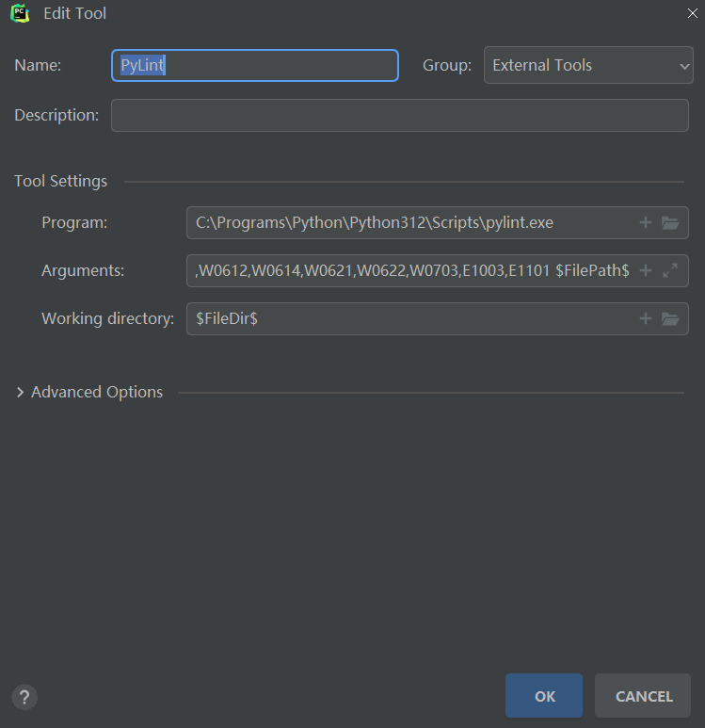Click the Working directory $FileDir$ text

(x=227, y=318)
